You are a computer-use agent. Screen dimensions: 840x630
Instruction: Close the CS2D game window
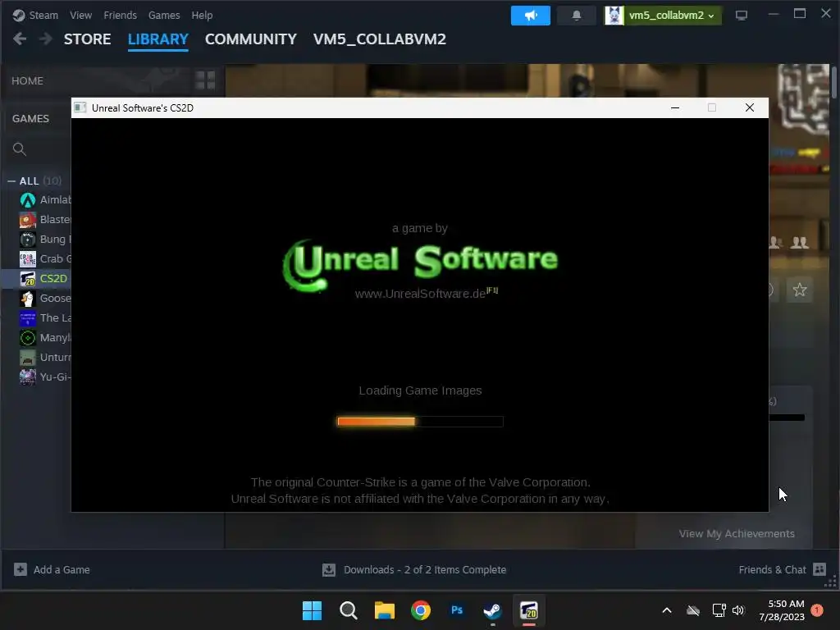(750, 107)
